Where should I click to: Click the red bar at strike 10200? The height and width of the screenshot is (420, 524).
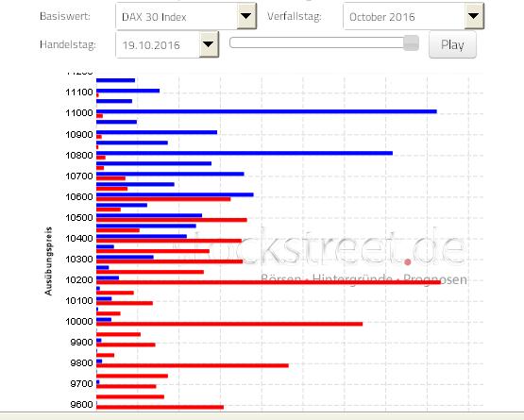[x=269, y=282]
